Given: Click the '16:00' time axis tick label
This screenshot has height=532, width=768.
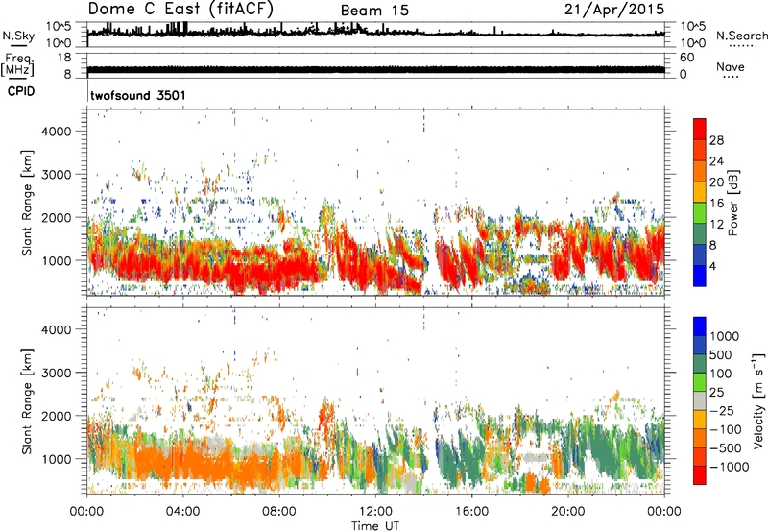Looking at the screenshot, I should (x=471, y=512).
